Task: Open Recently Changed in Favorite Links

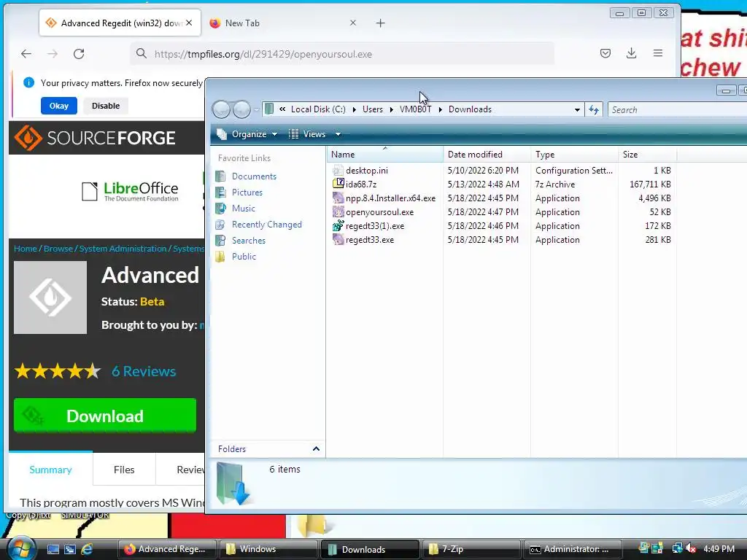Action: (x=266, y=225)
